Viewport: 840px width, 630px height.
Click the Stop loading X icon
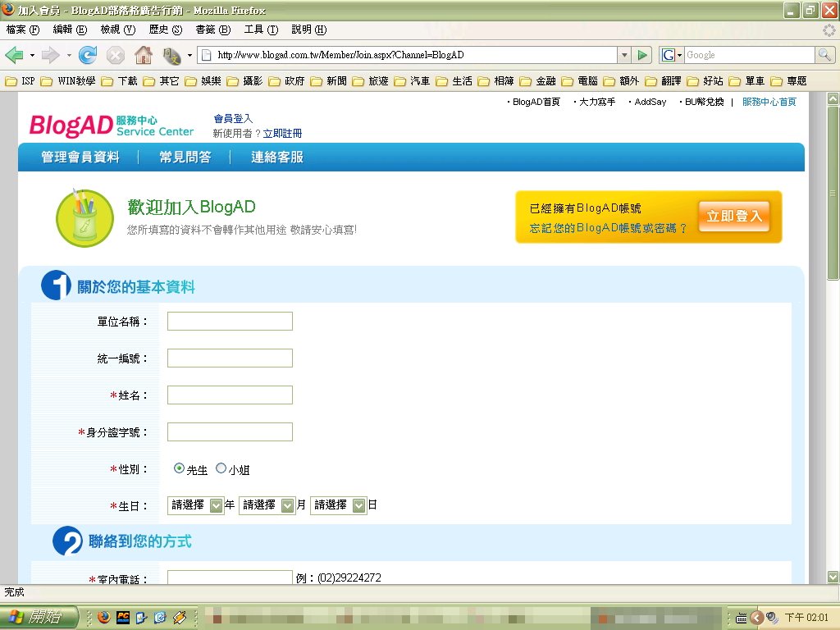coord(115,55)
